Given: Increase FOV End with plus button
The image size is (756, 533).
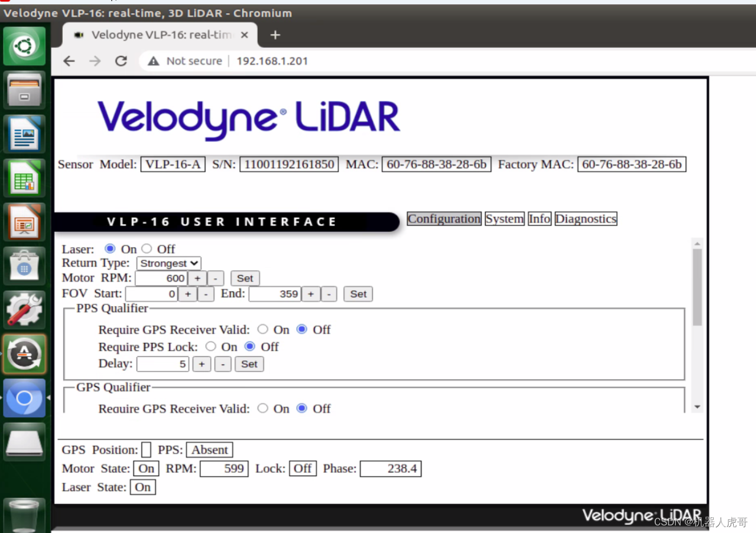Looking at the screenshot, I should coord(310,294).
